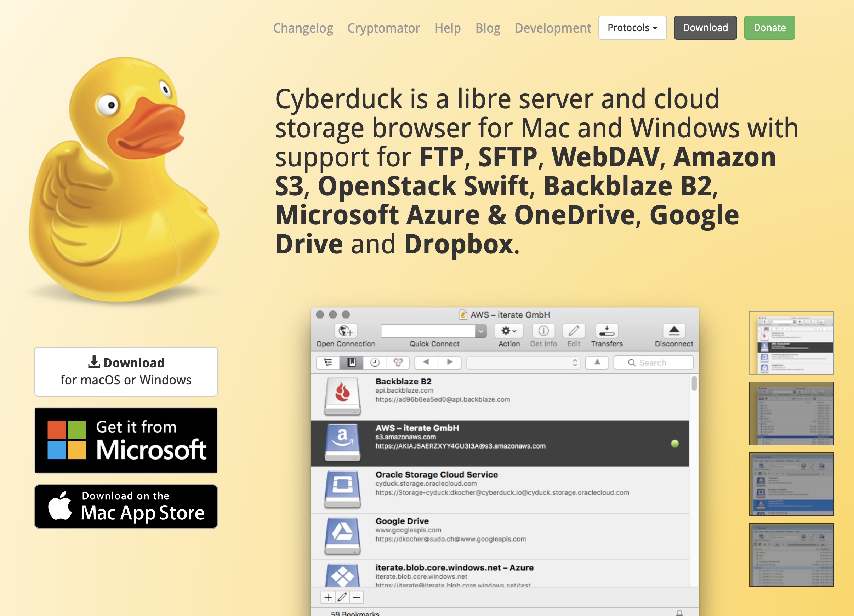This screenshot has height=616, width=854.
Task: Click the Donate button
Action: tap(769, 27)
